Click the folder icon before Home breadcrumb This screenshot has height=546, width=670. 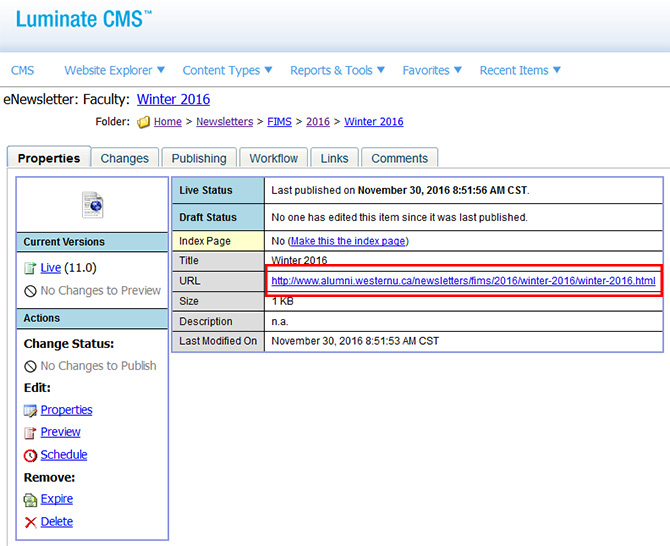143,122
